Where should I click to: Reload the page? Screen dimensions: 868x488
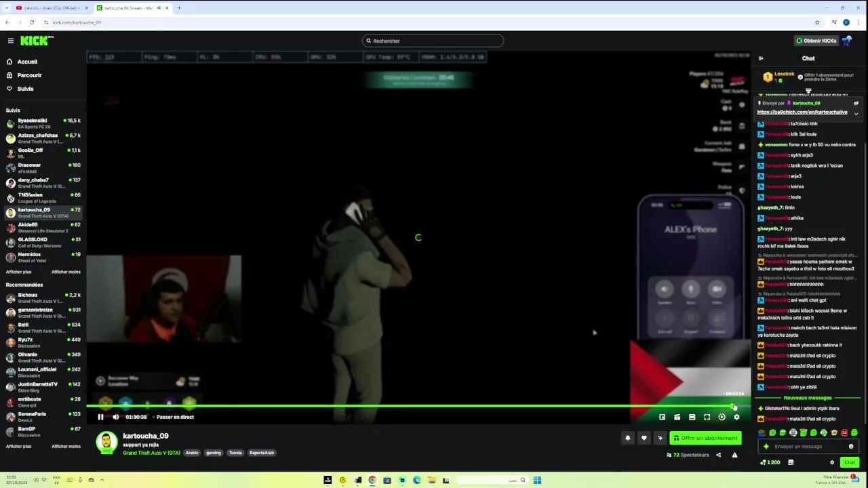click(31, 22)
